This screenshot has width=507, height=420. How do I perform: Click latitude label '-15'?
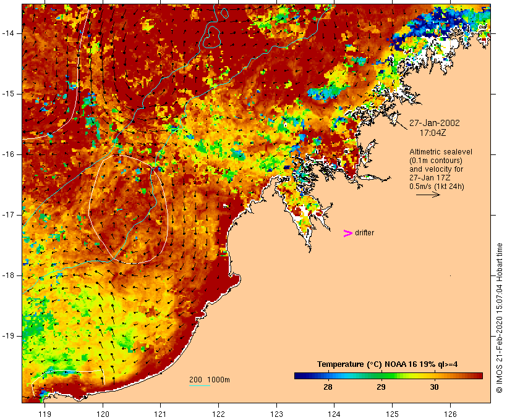8,94
